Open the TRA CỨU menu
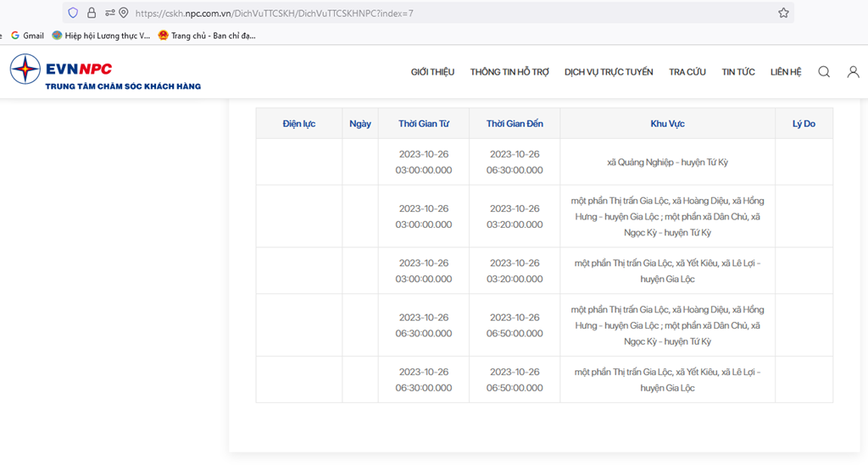 tap(687, 72)
